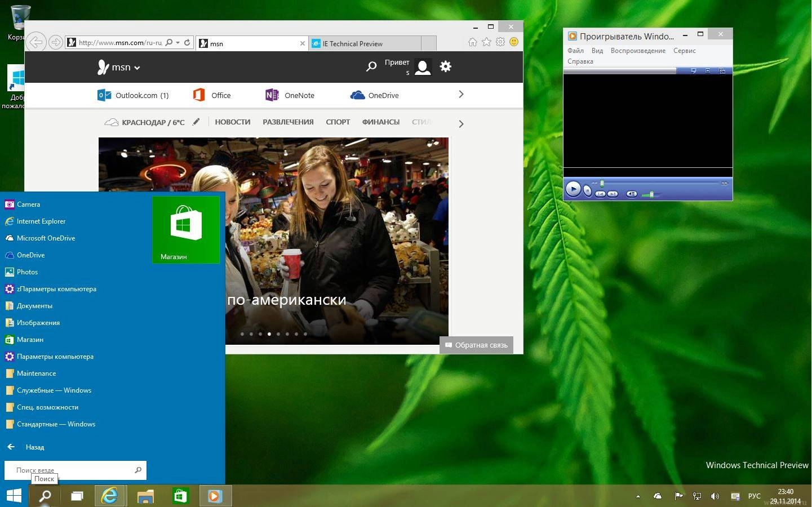Screen dimensions: 812x507
Task: Open a new tab in IE
Action: pyautogui.click(x=429, y=43)
